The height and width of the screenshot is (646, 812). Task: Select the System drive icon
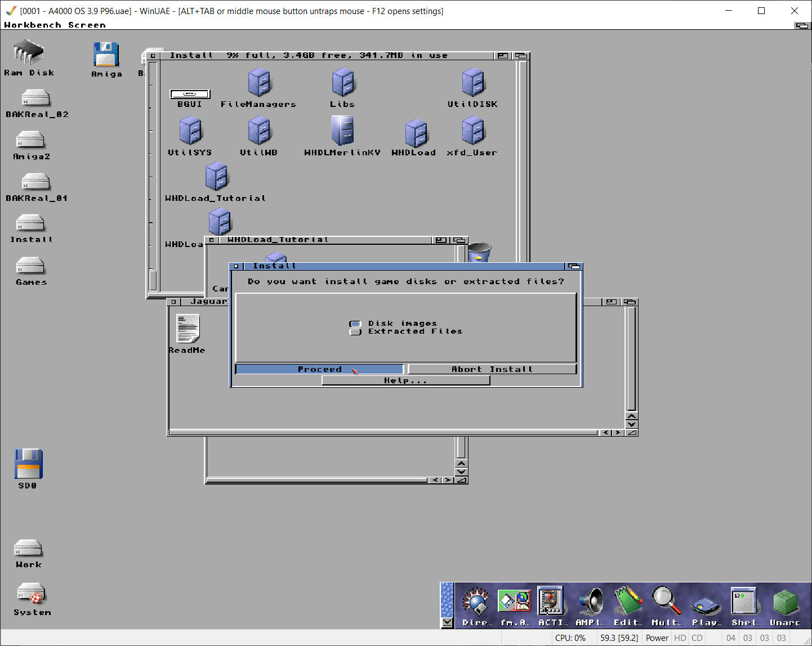(x=32, y=594)
